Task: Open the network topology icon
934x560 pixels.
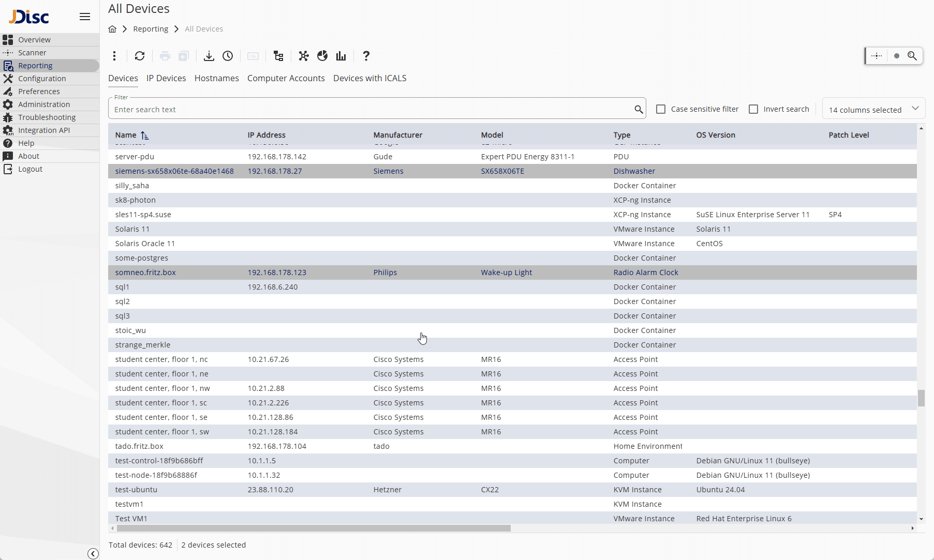Action: [304, 56]
